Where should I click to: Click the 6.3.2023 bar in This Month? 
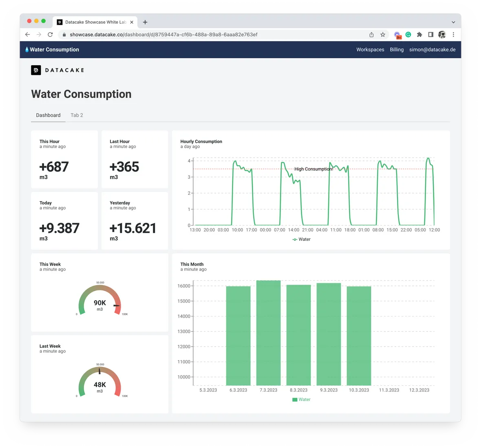click(238, 336)
